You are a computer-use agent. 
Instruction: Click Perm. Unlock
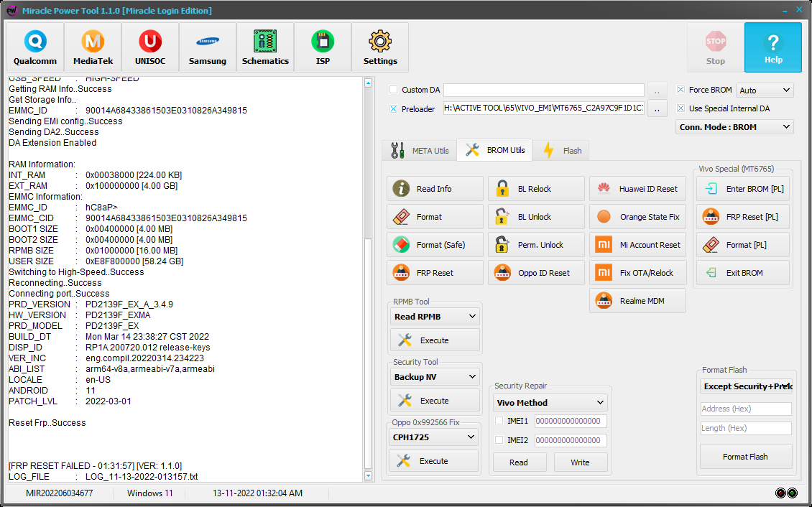537,245
